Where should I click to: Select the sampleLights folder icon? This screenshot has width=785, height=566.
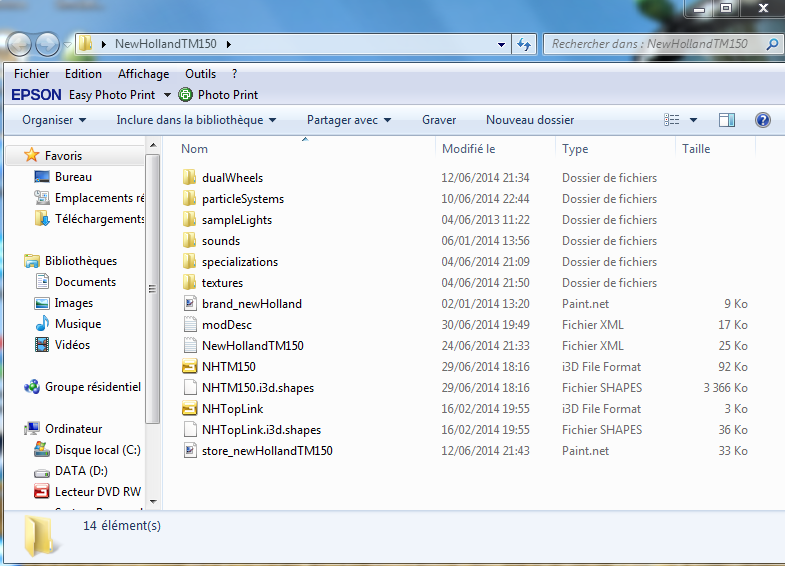point(190,219)
